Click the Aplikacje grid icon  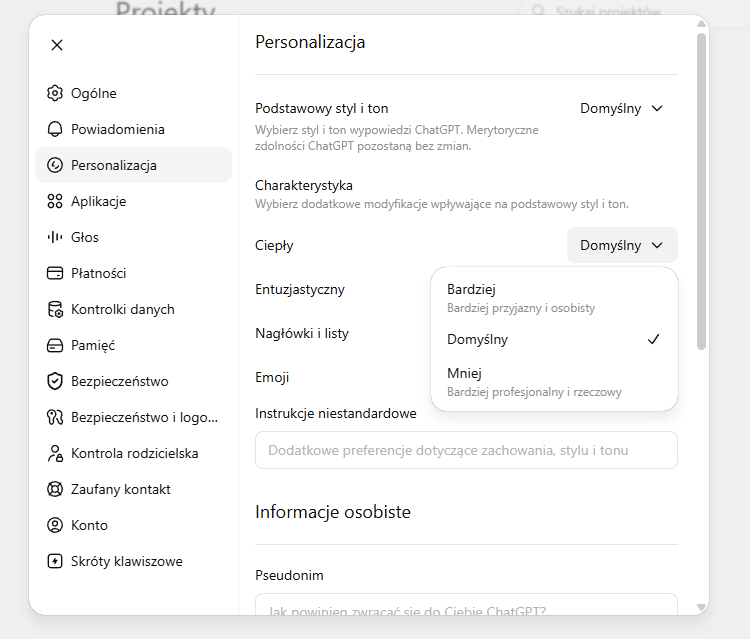pos(55,201)
